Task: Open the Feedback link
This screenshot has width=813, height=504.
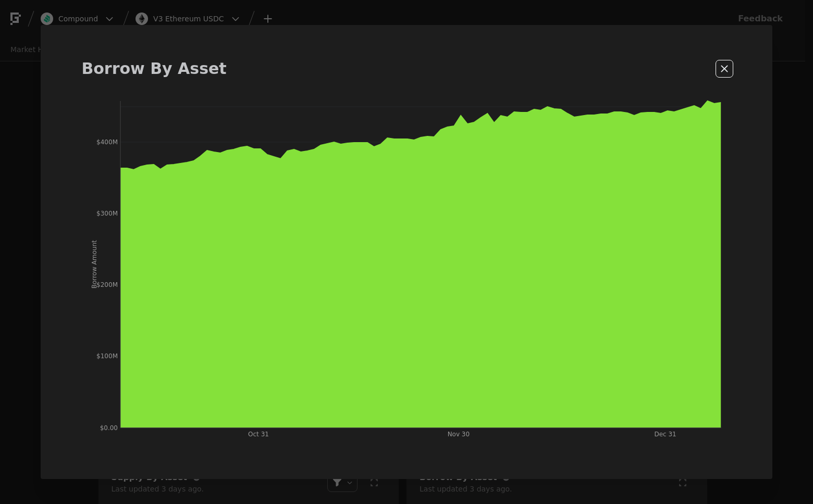Action: 760,19
